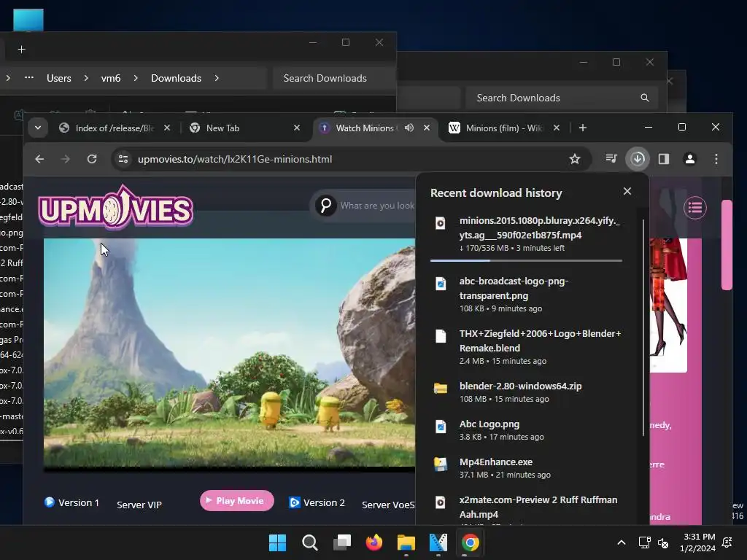This screenshot has width=747, height=560.
Task: Open Chrome three-dot menu
Action: click(716, 158)
